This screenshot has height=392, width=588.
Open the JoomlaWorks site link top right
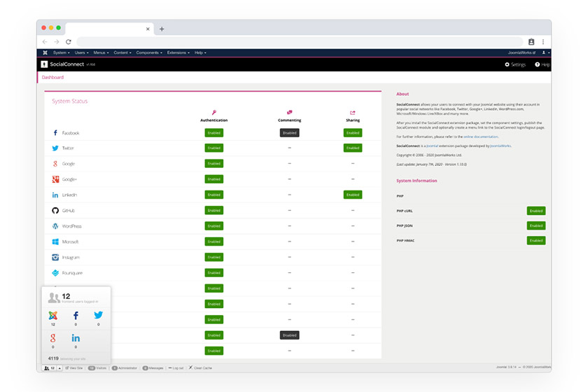click(x=521, y=53)
